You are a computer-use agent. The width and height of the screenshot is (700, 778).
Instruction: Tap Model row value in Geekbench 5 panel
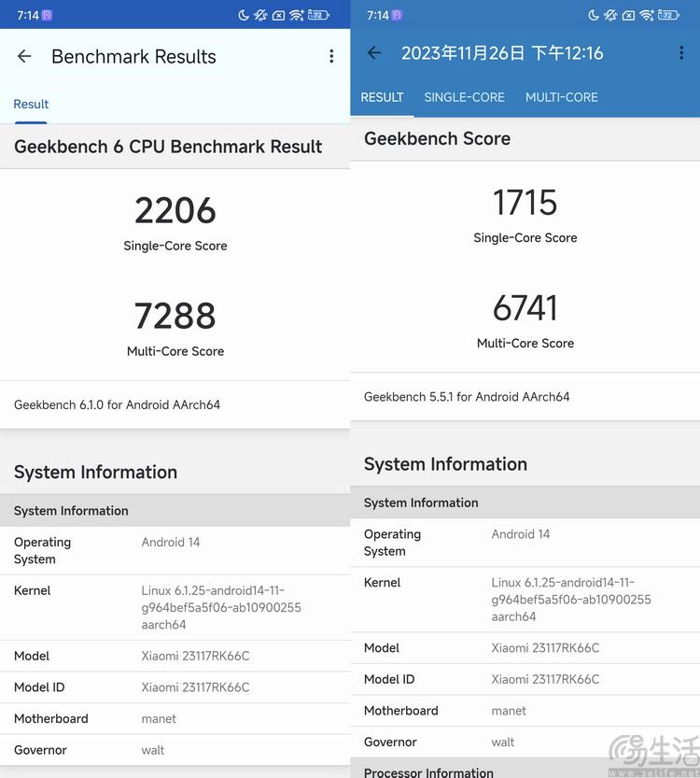545,648
